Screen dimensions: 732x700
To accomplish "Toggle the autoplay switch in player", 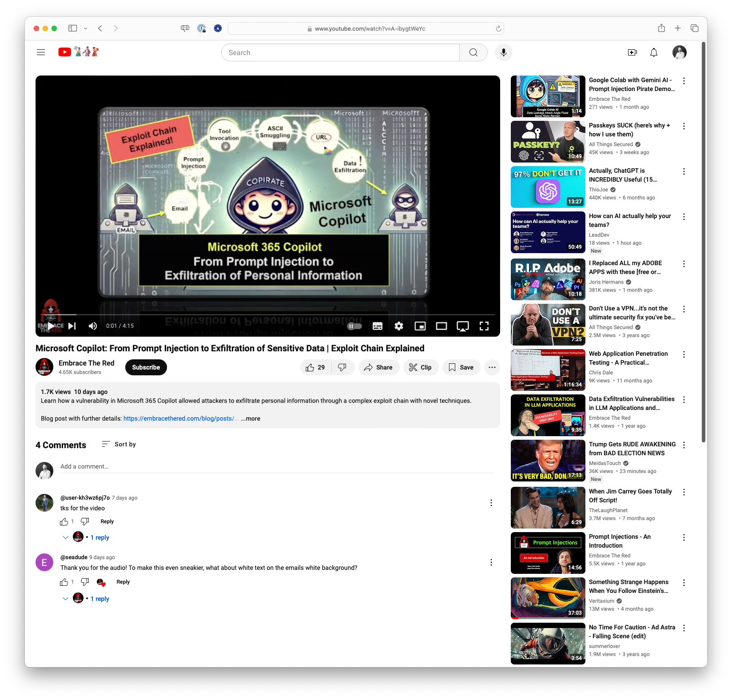I will pos(354,326).
